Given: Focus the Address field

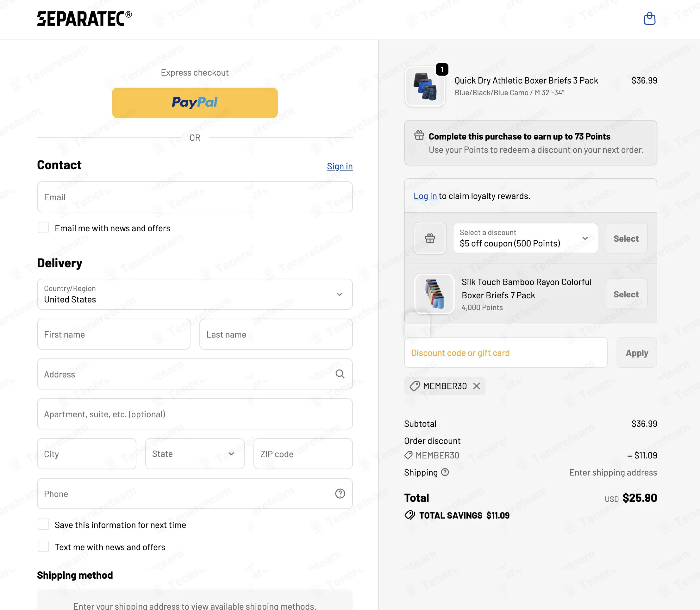Looking at the screenshot, I should click(x=195, y=374).
